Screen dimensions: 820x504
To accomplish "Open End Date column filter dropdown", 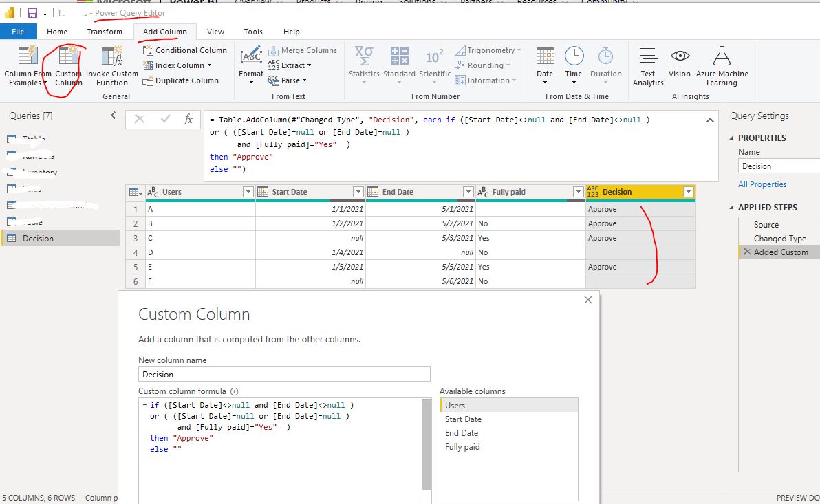I will 468,192.
